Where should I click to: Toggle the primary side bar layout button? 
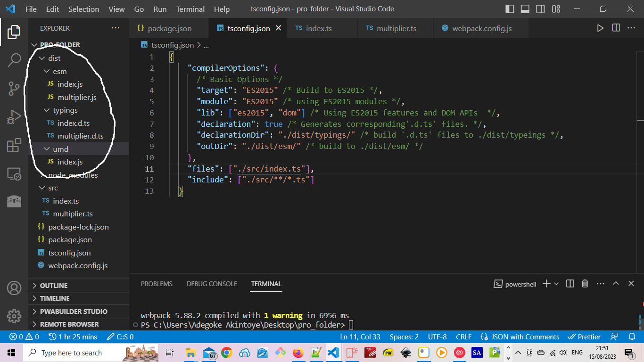pyautogui.click(x=510, y=9)
